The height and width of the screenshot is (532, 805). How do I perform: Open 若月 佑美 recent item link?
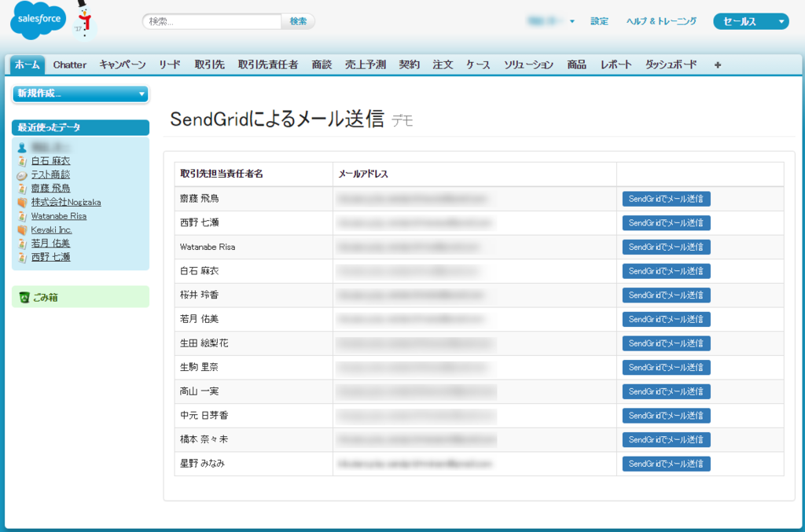(x=50, y=244)
